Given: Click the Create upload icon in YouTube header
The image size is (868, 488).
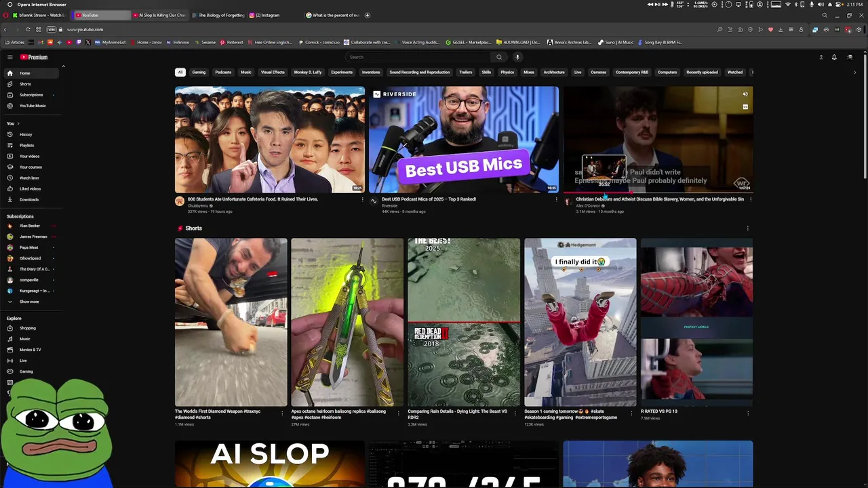Looking at the screenshot, I should 821,57.
